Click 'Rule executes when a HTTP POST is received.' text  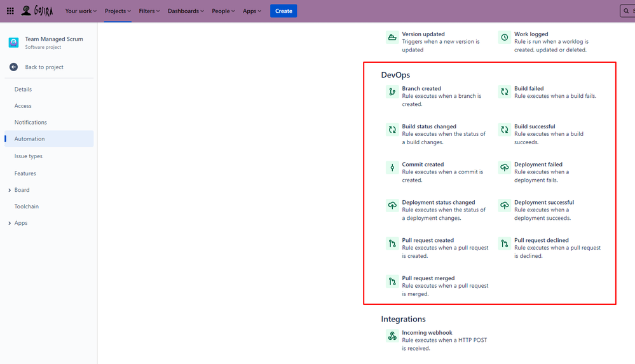point(444,344)
